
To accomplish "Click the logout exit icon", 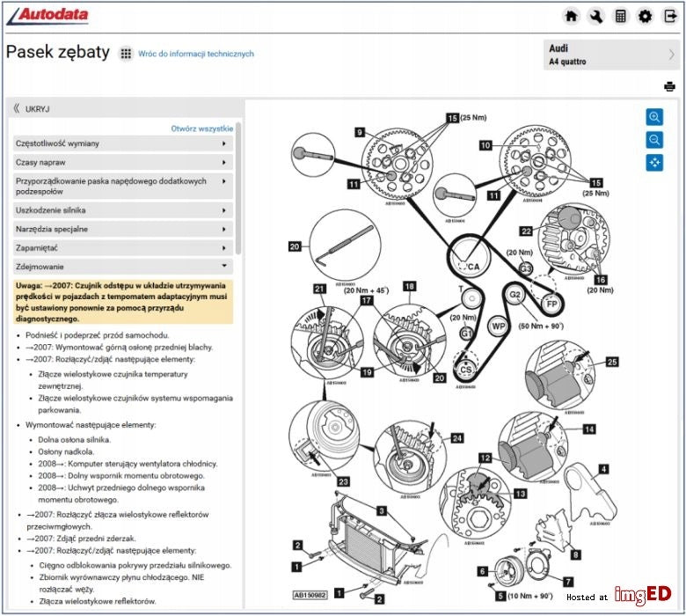I will pyautogui.click(x=670, y=17).
